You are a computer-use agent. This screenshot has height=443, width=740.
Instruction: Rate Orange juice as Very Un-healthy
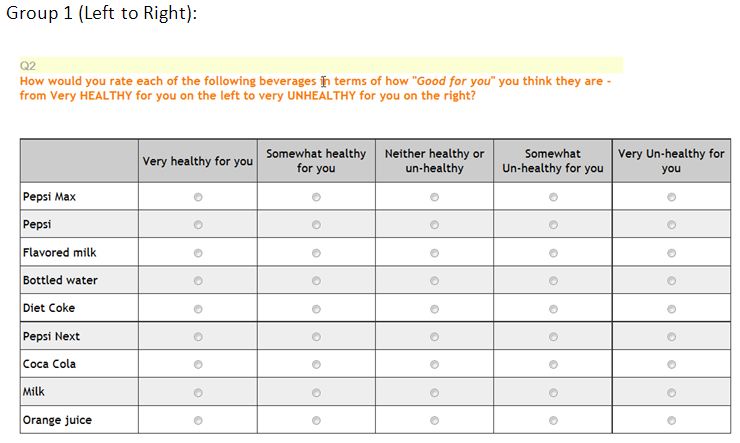pyautogui.click(x=671, y=420)
